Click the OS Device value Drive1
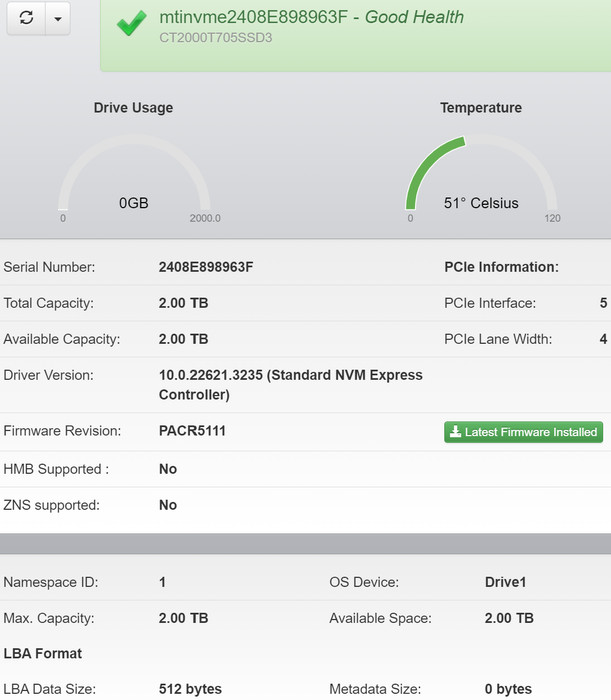This screenshot has width=611, height=700. click(505, 581)
